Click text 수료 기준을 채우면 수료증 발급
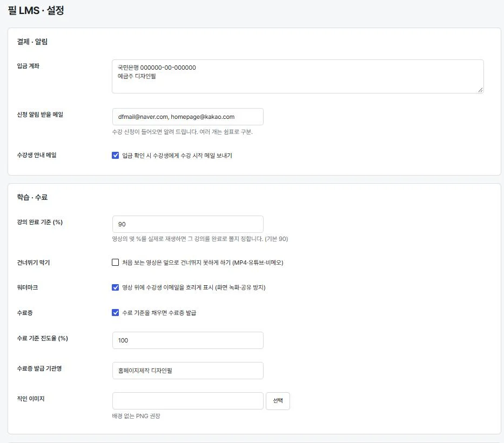 point(159,313)
